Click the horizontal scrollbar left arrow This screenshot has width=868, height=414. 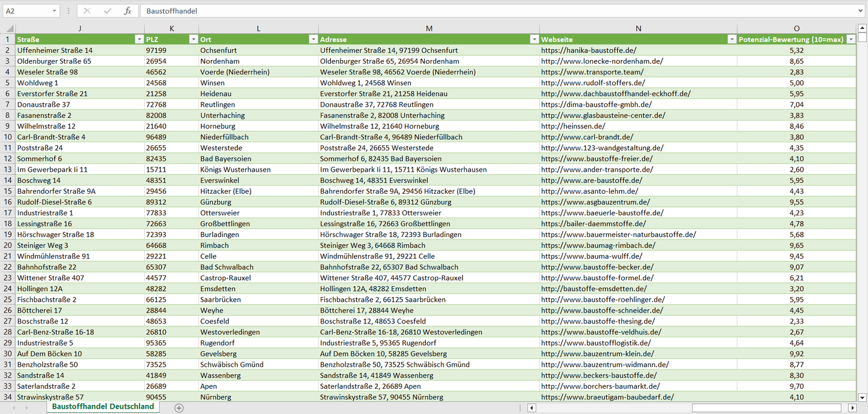click(532, 408)
